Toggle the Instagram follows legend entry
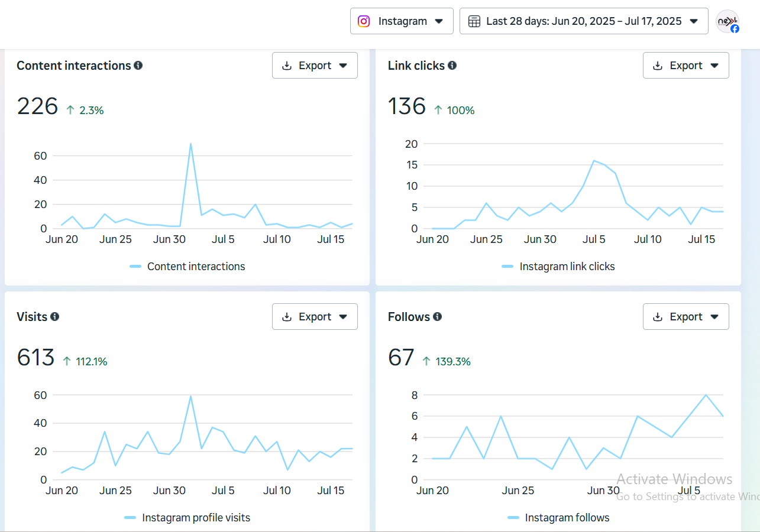Screen dimensions: 760x532 558,518
